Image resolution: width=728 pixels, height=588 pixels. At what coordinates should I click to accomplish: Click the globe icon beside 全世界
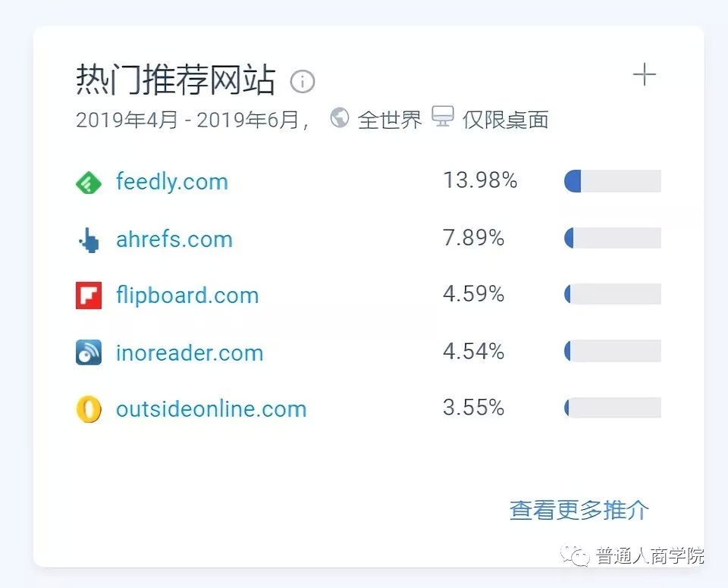click(339, 117)
